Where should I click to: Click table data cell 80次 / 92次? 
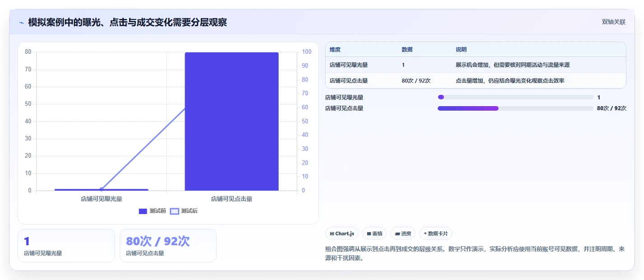click(416, 81)
